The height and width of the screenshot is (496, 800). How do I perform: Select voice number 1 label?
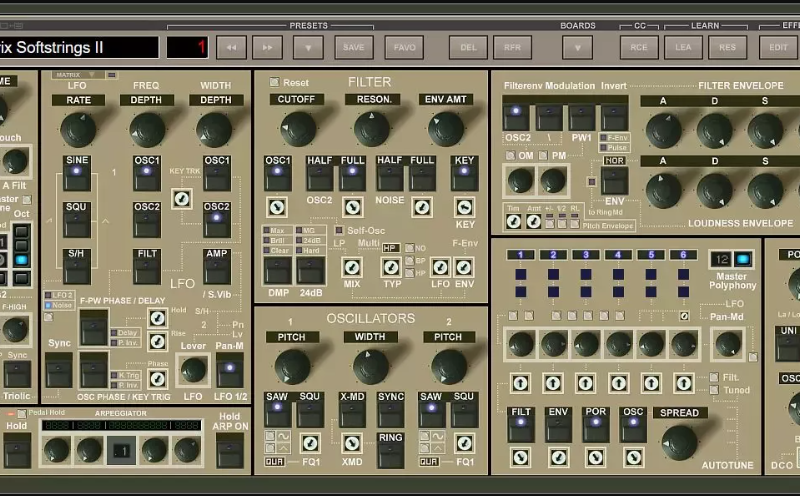[x=520, y=255]
